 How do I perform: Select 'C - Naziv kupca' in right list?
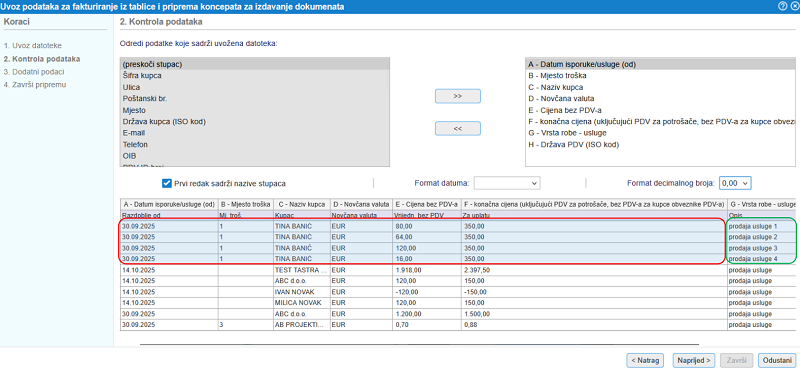coord(661,87)
